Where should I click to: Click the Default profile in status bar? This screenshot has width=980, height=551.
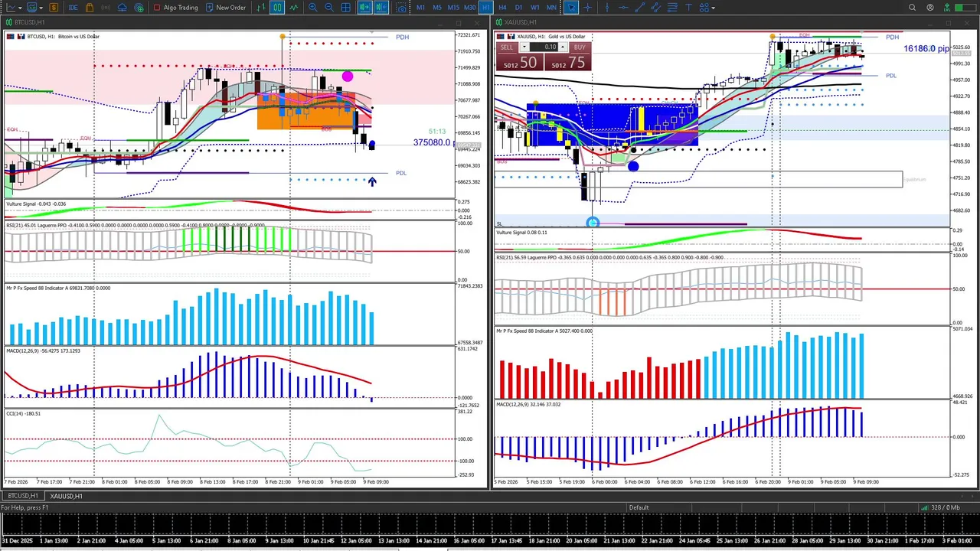(x=639, y=507)
